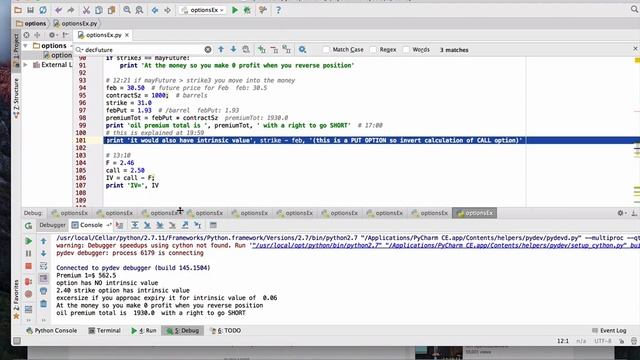Click the Save All toolbar icon
The image size is (640, 360).
click(x=30, y=10)
